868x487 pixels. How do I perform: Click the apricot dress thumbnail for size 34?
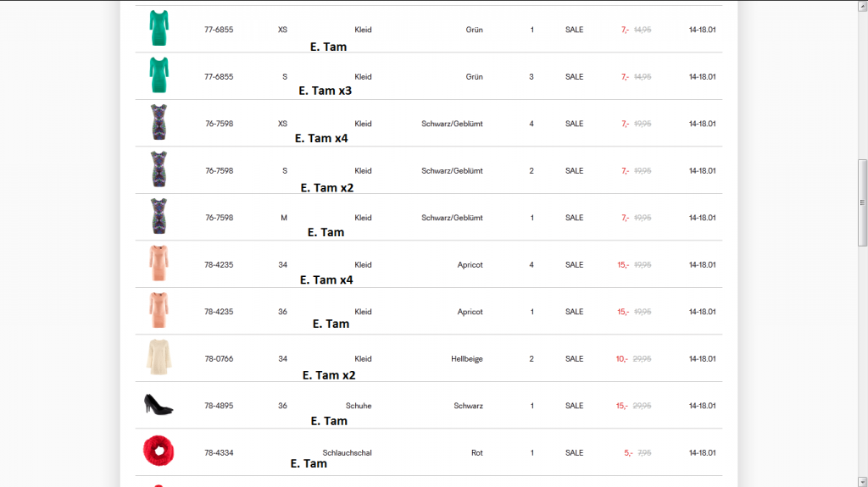pyautogui.click(x=159, y=263)
